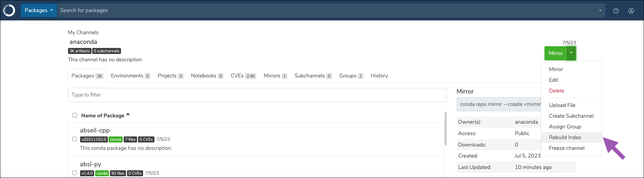This screenshot has height=178, width=644.
Task: Click the conda badge on abseil-cpp
Action: click(116, 139)
